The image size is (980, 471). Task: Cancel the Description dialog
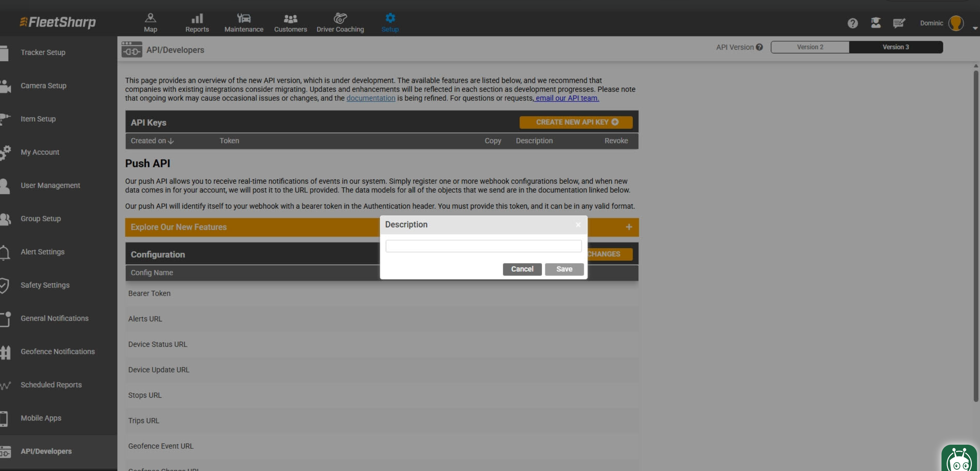tap(522, 269)
